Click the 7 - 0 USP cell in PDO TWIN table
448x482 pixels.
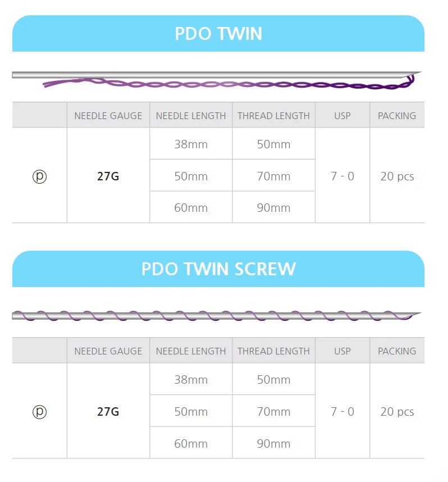[342, 176]
